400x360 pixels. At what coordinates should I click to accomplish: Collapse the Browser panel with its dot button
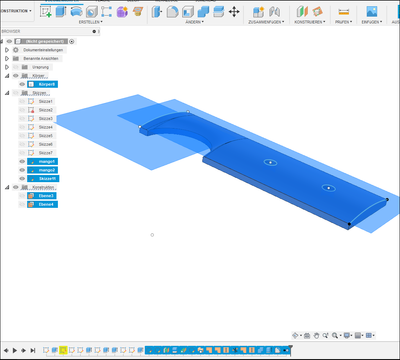[94, 31]
